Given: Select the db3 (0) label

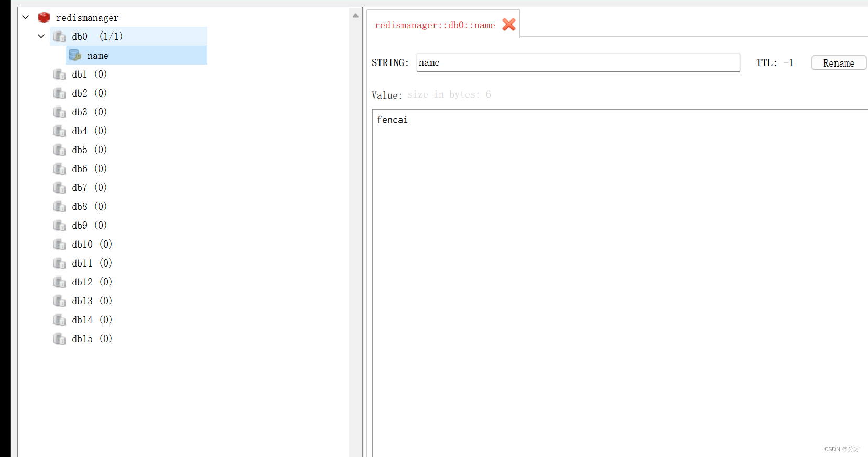Looking at the screenshot, I should [90, 112].
